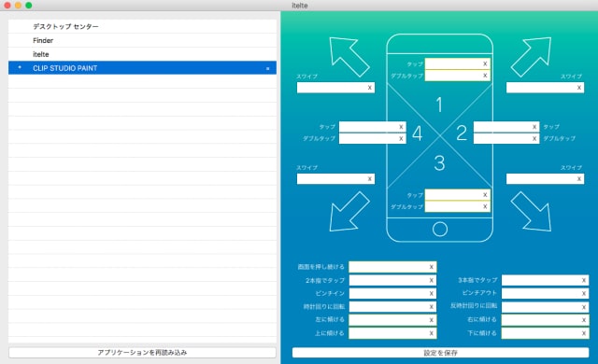Click 設定を保存 button
598x364 pixels.
click(x=440, y=353)
